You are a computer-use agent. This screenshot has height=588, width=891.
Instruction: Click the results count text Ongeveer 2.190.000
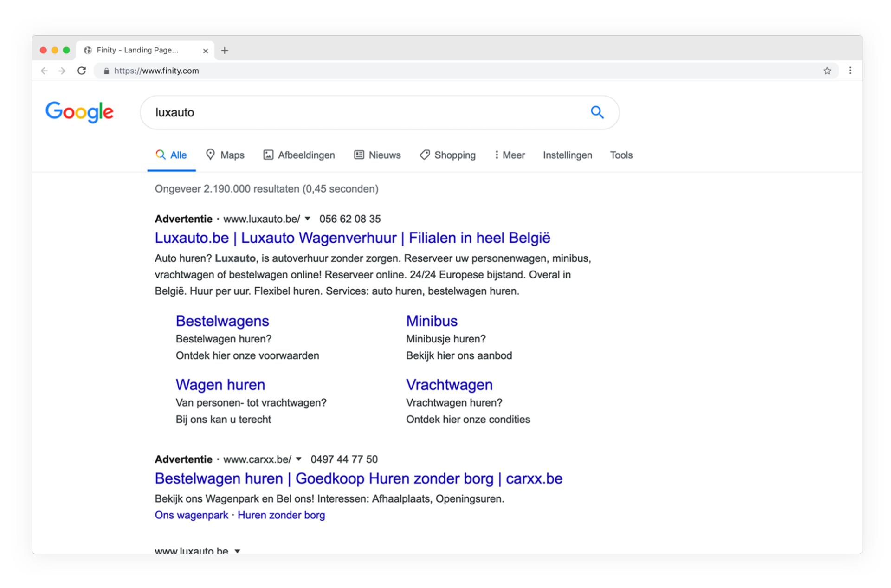click(267, 189)
